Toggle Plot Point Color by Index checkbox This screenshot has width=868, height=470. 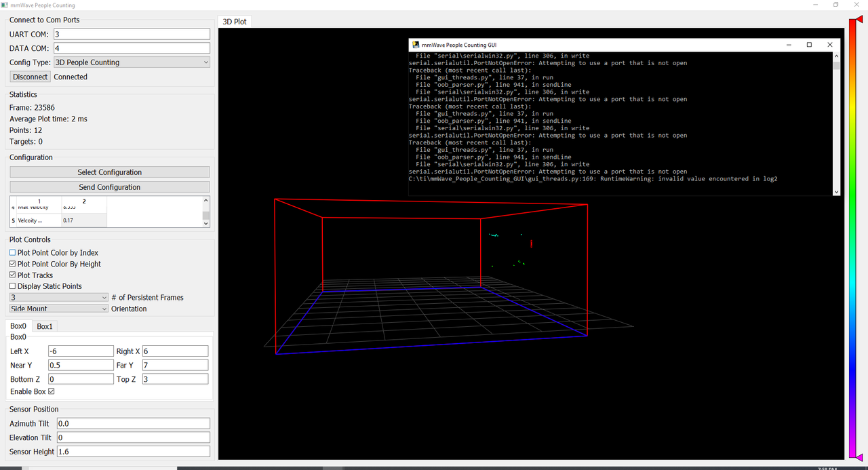point(12,253)
